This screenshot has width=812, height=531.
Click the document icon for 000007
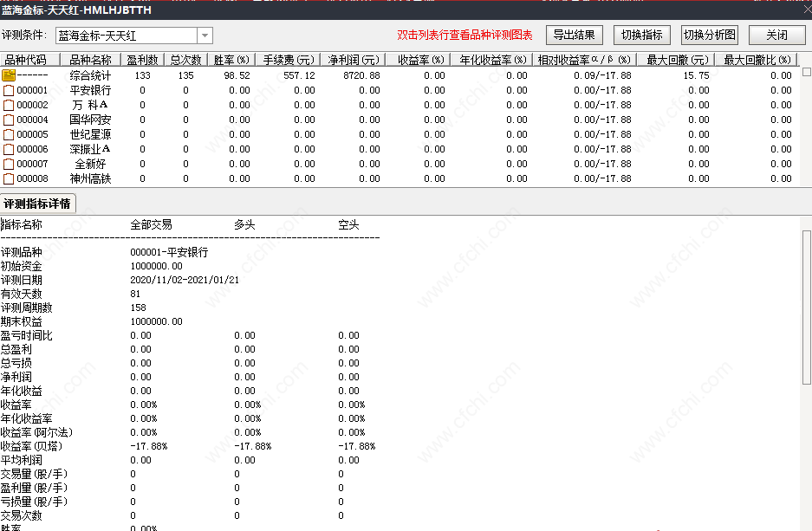[9, 164]
